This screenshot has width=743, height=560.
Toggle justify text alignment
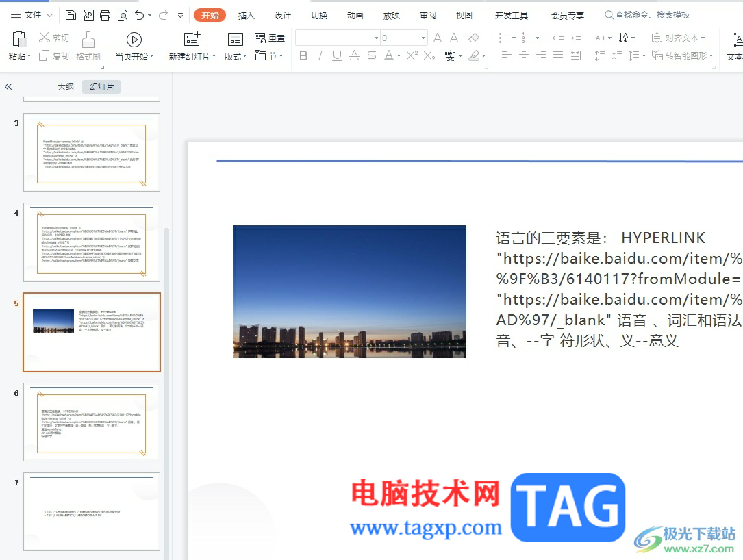558,56
